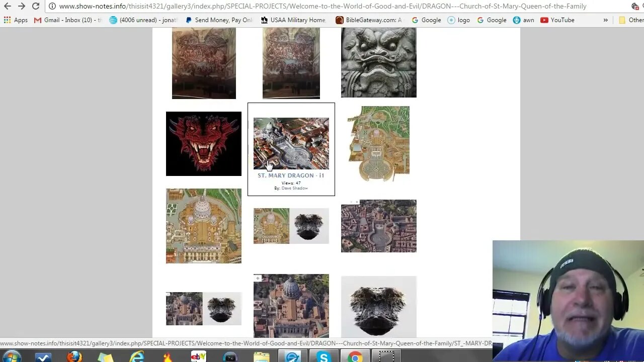The height and width of the screenshot is (362, 644).
Task: Open Gmail Inbox bookmark
Action: (x=67, y=20)
